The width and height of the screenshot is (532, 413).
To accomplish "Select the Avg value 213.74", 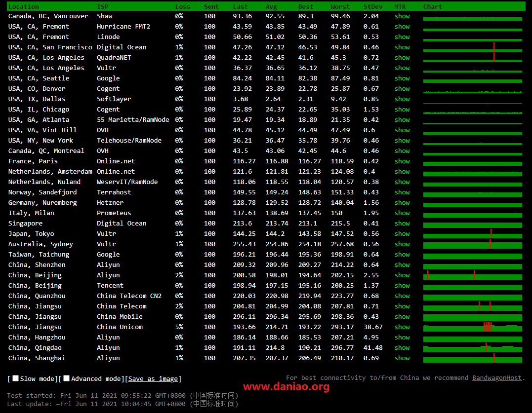I will pyautogui.click(x=277, y=223).
